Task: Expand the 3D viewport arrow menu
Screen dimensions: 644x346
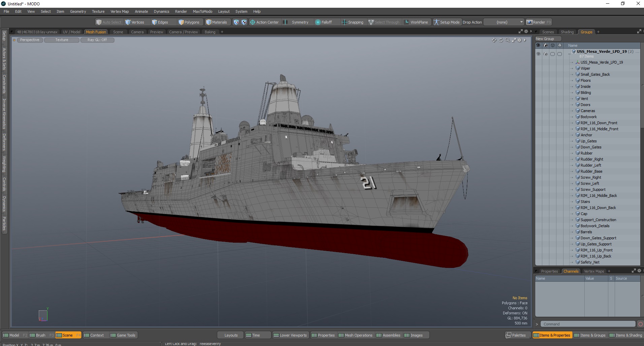Action: [525, 40]
